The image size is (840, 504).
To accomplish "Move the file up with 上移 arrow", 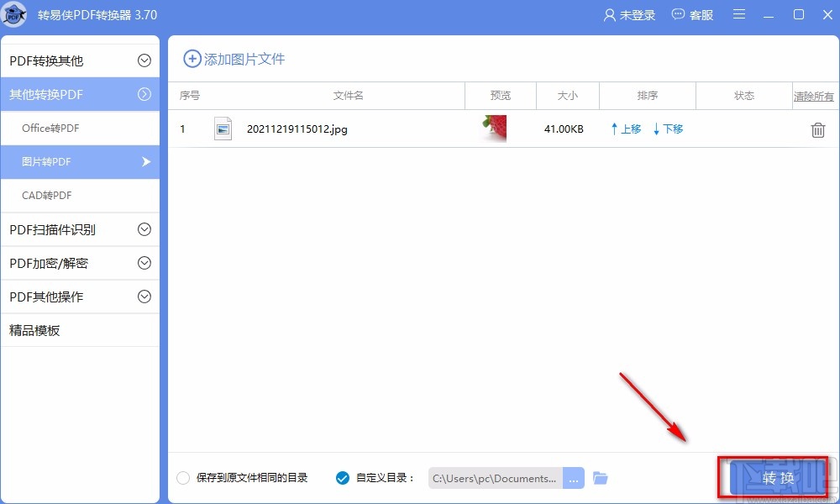I will 625,129.
